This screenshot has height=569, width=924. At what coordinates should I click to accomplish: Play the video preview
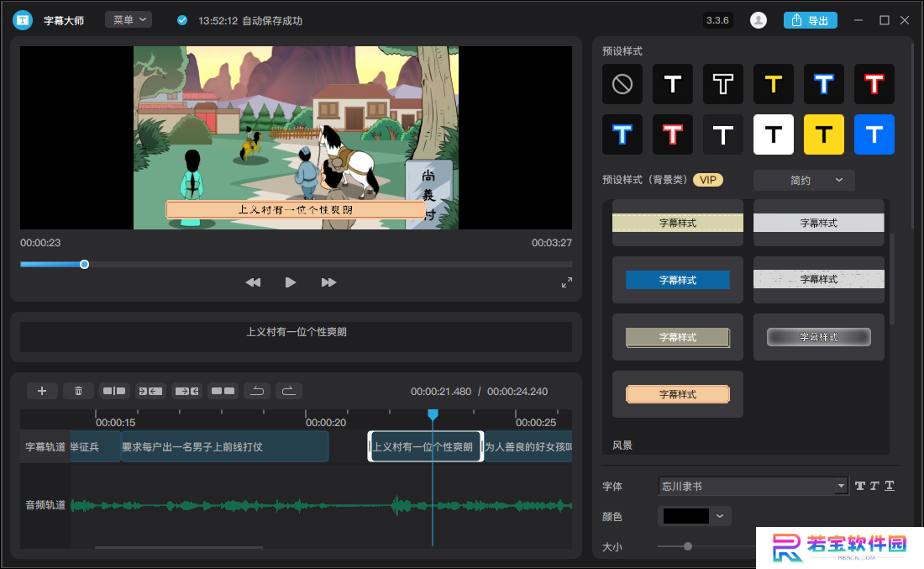(x=291, y=282)
